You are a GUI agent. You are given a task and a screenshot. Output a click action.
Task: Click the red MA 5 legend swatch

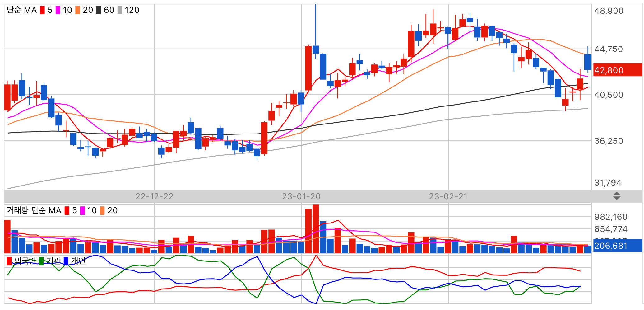(x=42, y=10)
